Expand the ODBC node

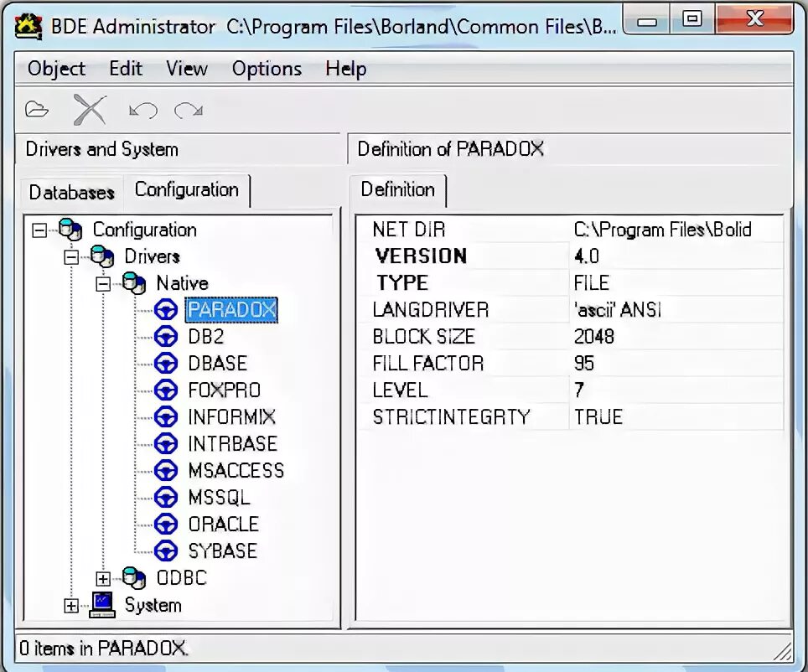(x=102, y=578)
